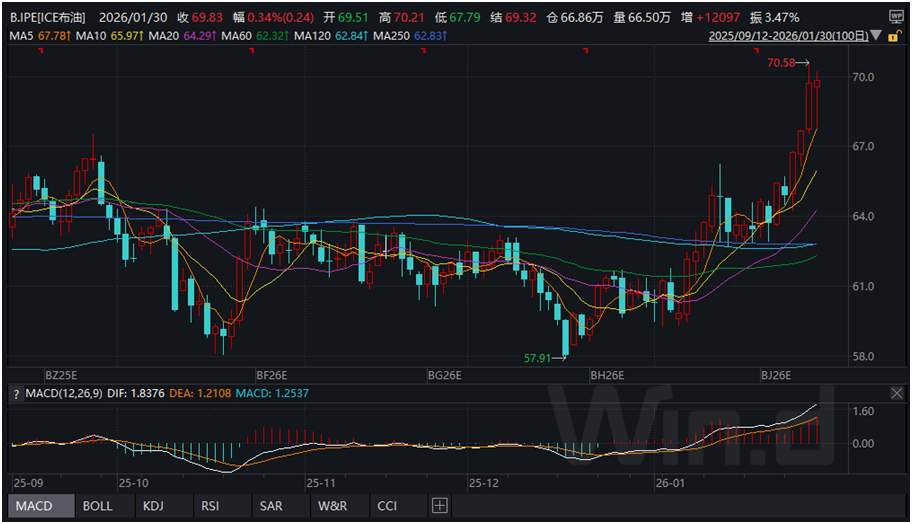Click the 58.0 price axis label
Screen dimensions: 912x524
863,357
